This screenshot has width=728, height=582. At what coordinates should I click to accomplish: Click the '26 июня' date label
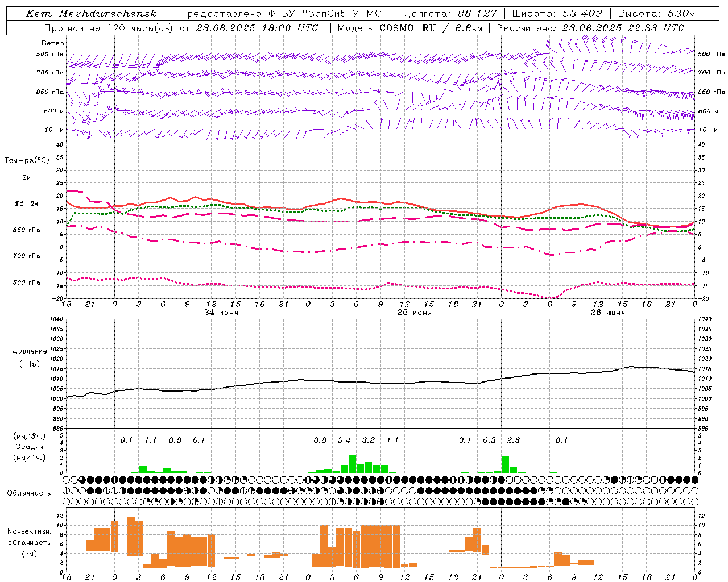pos(608,313)
